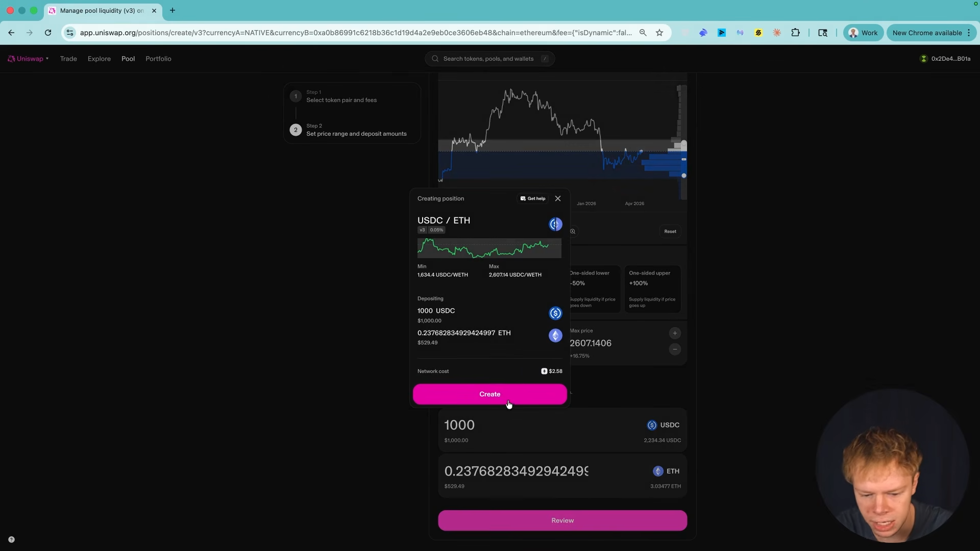Click the yellow S extension icon
The width and height of the screenshot is (980, 551).
tap(758, 33)
